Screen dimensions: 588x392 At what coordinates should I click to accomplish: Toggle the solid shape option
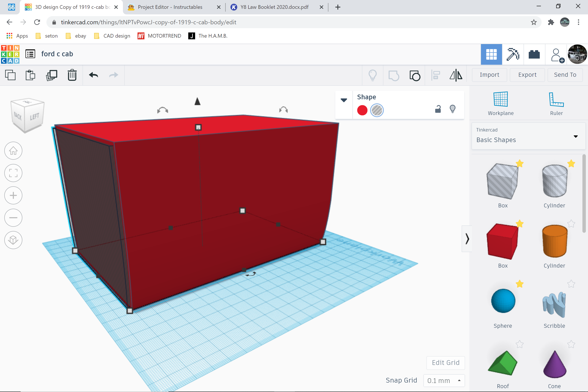click(x=362, y=110)
